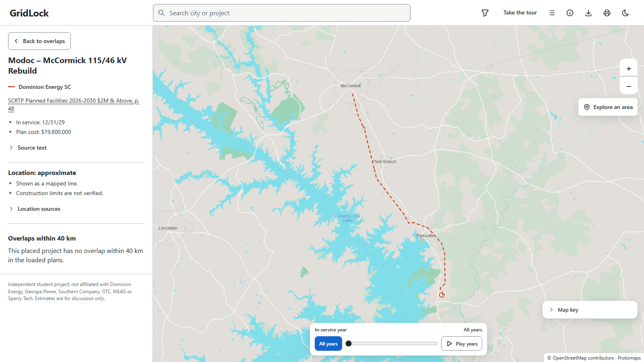Screen dimensions: 644x362
Task: Go Back to overlaps
Action: [39, 41]
